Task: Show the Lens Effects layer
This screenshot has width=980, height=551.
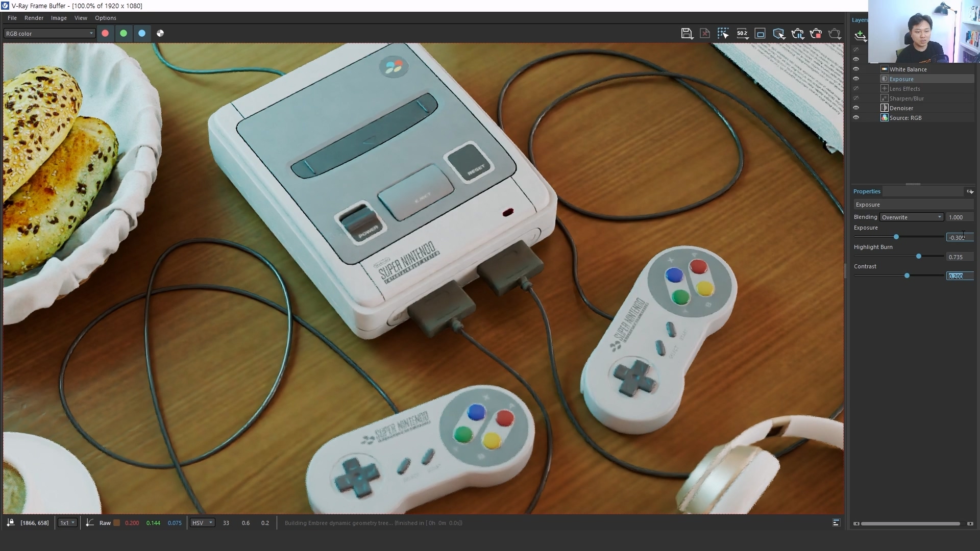Action: [x=856, y=88]
